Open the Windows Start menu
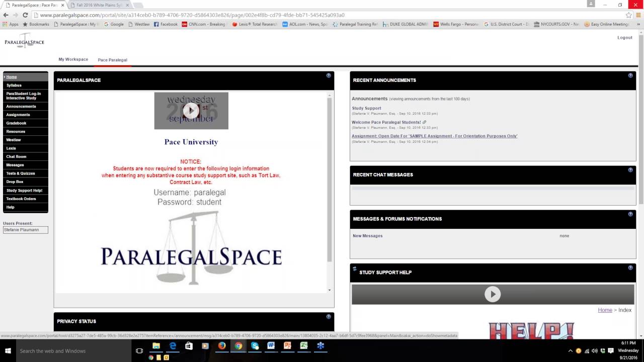Screen dimensions: 644x362 coord(8,350)
